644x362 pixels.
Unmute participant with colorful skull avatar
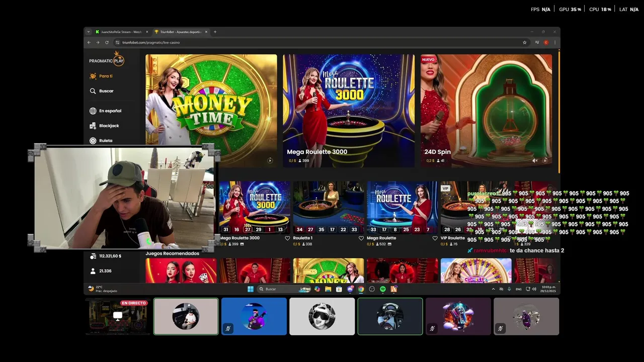[x=432, y=329]
